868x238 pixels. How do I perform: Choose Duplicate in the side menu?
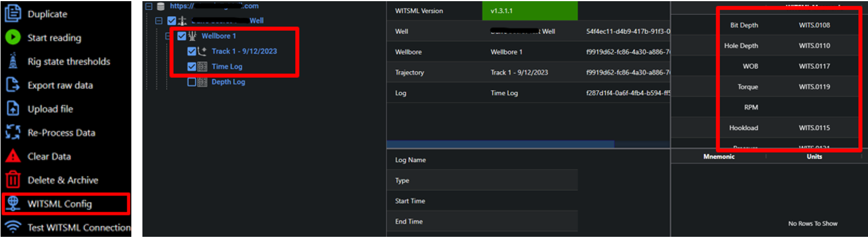[47, 14]
